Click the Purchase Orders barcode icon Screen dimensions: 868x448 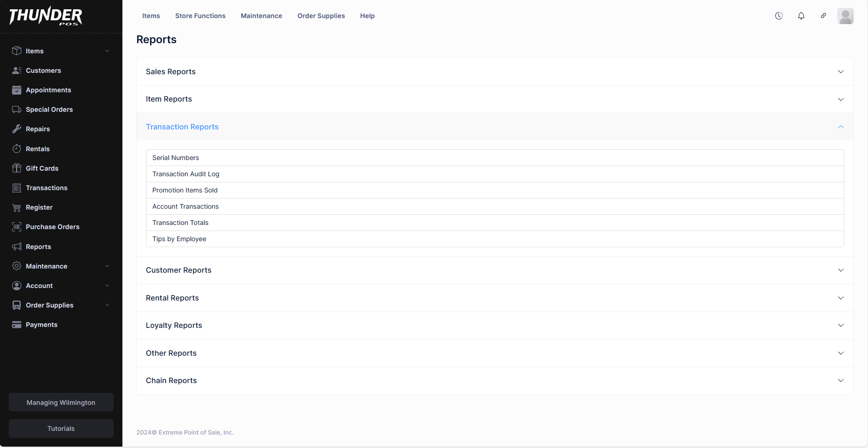point(17,227)
